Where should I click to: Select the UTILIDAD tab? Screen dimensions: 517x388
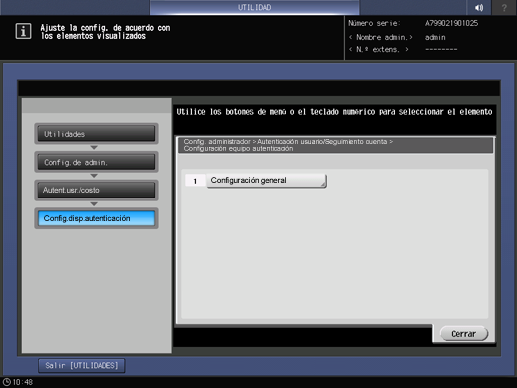[254, 7]
